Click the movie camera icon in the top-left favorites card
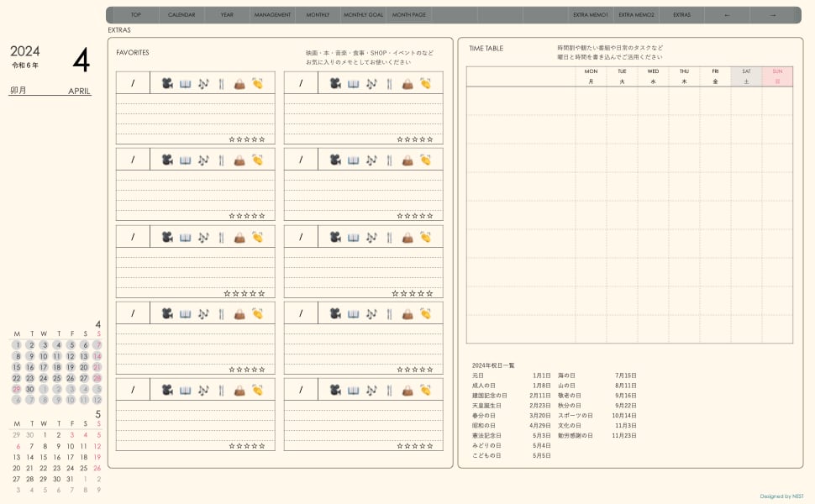 (x=167, y=83)
